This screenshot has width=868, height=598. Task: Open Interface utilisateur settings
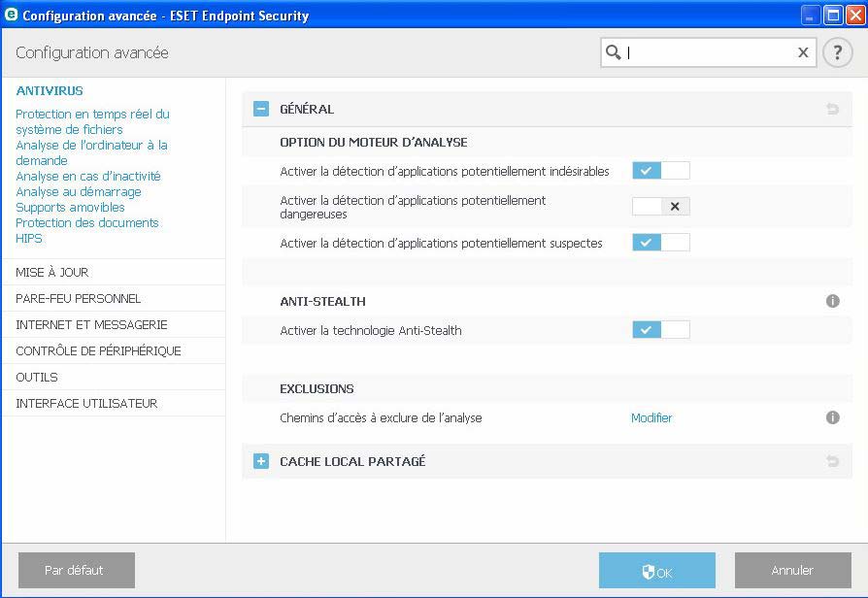pos(86,403)
